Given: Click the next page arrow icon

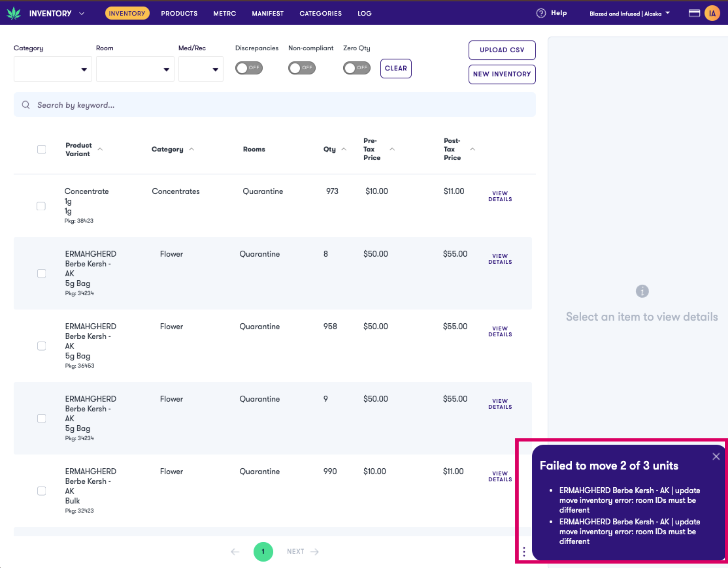Looking at the screenshot, I should click(x=314, y=552).
